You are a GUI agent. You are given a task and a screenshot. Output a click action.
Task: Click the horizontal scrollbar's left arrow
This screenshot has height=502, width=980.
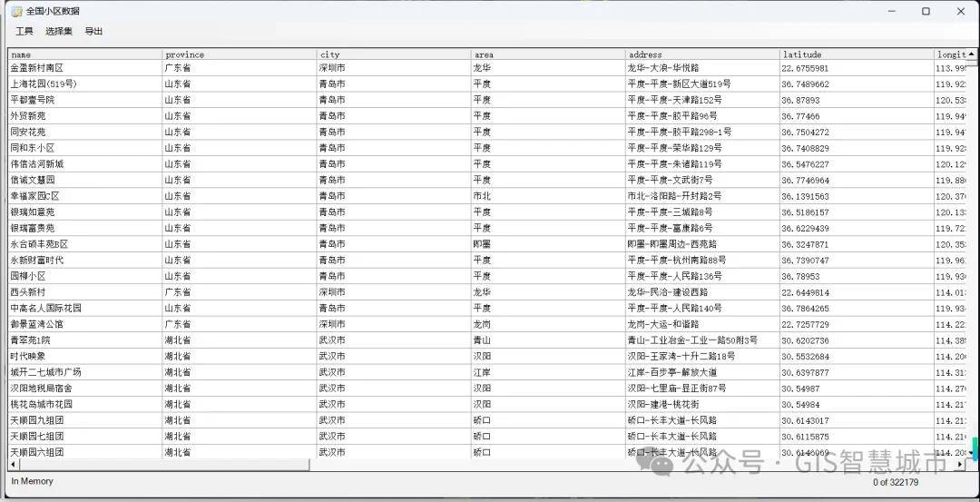point(13,465)
